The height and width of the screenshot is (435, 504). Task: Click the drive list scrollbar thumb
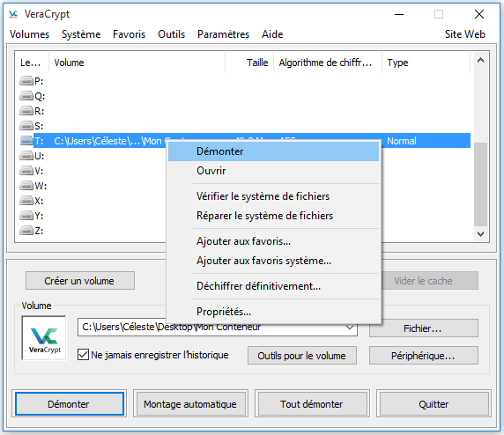point(480,184)
